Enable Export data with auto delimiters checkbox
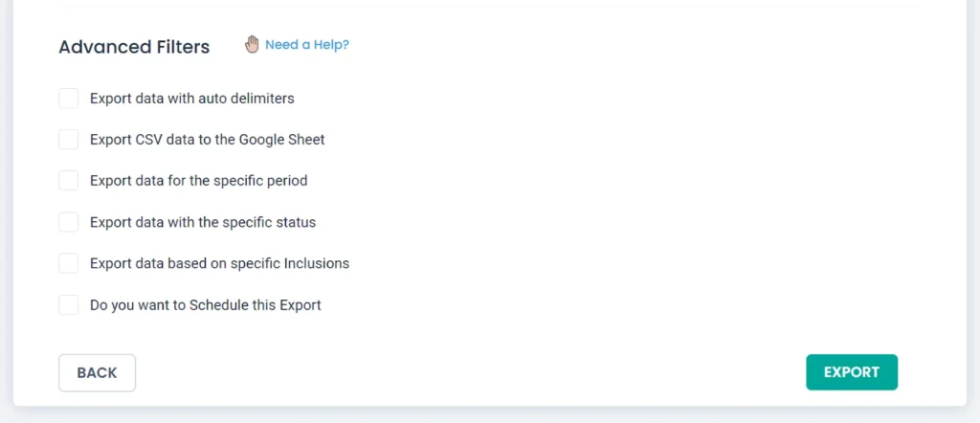Screen dimensions: 980x423 click(x=68, y=99)
